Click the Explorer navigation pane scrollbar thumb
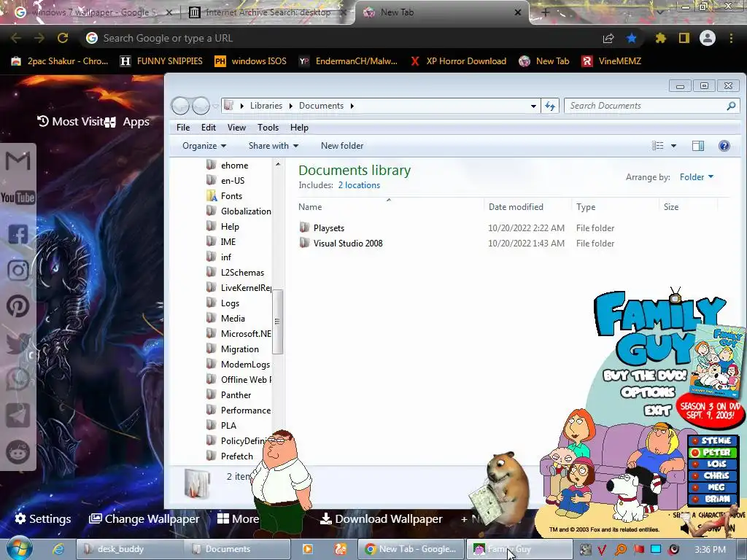The width and height of the screenshot is (747, 560). (277, 322)
